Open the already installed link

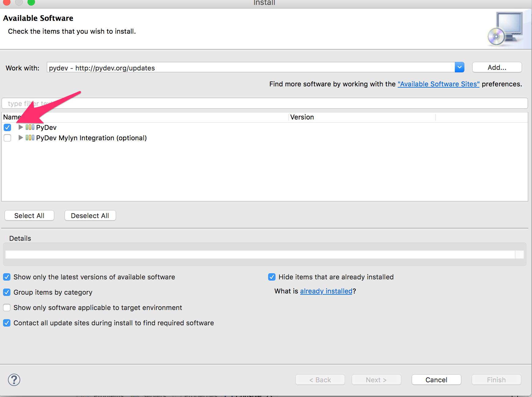(326, 291)
